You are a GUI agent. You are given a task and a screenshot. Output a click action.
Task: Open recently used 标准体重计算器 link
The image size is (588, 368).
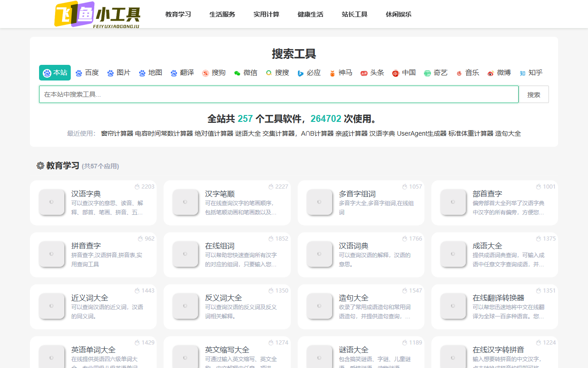[x=471, y=133]
